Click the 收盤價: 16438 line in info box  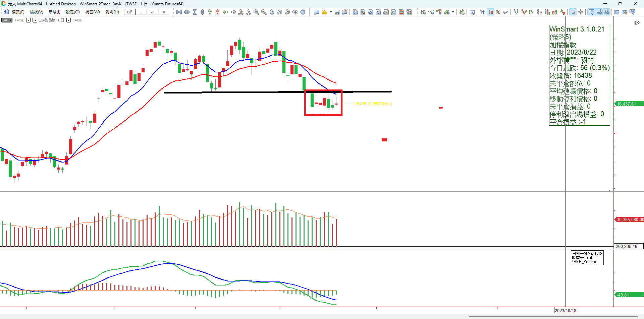click(x=571, y=76)
